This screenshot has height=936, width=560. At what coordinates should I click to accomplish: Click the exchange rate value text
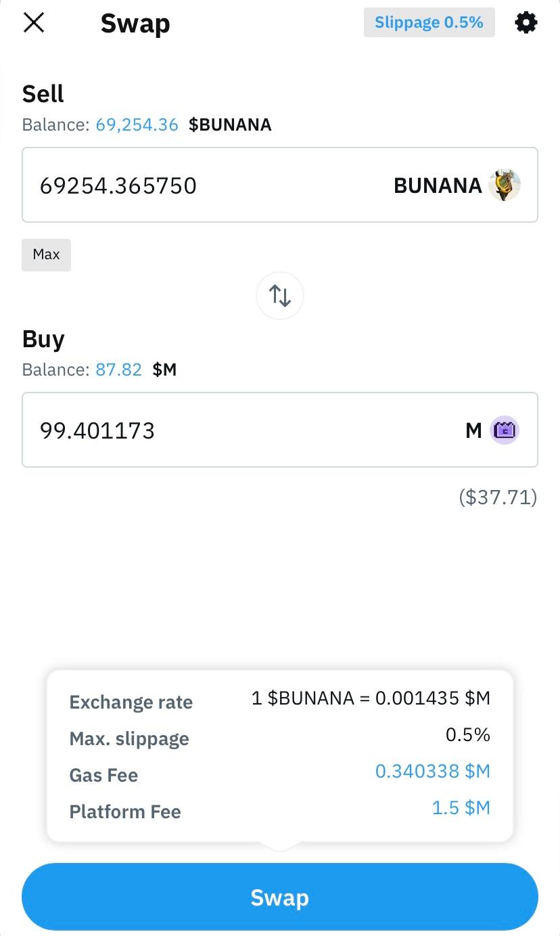pos(370,698)
